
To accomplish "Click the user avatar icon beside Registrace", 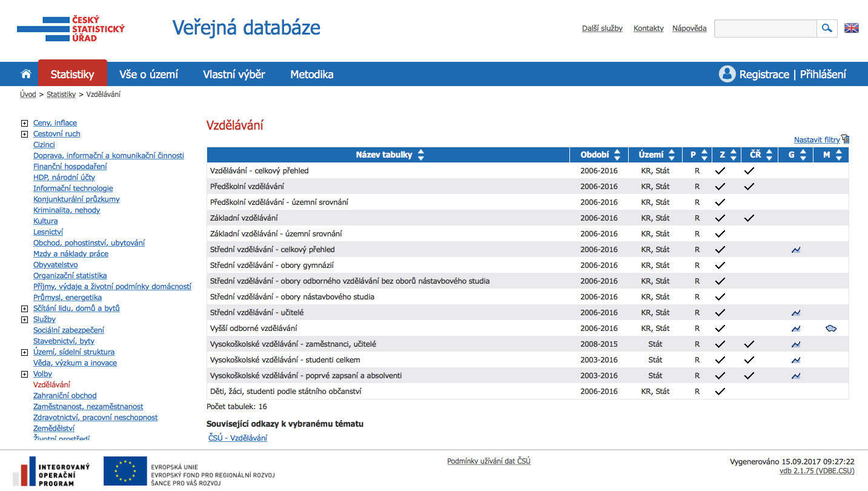I will (727, 74).
